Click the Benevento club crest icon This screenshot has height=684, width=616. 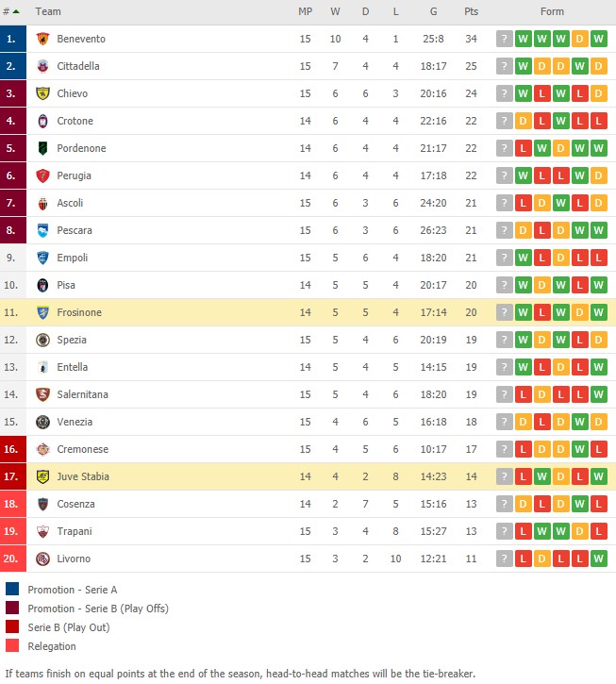pos(42,39)
